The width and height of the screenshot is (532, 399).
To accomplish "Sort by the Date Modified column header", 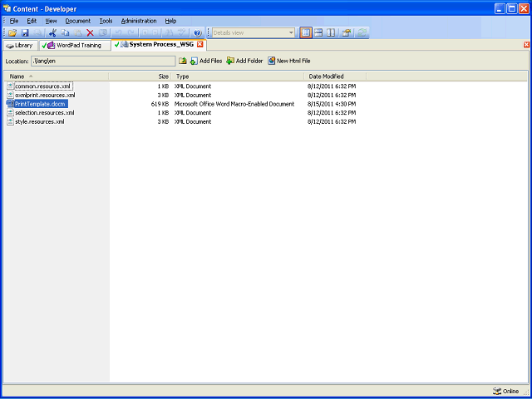I will click(x=335, y=76).
